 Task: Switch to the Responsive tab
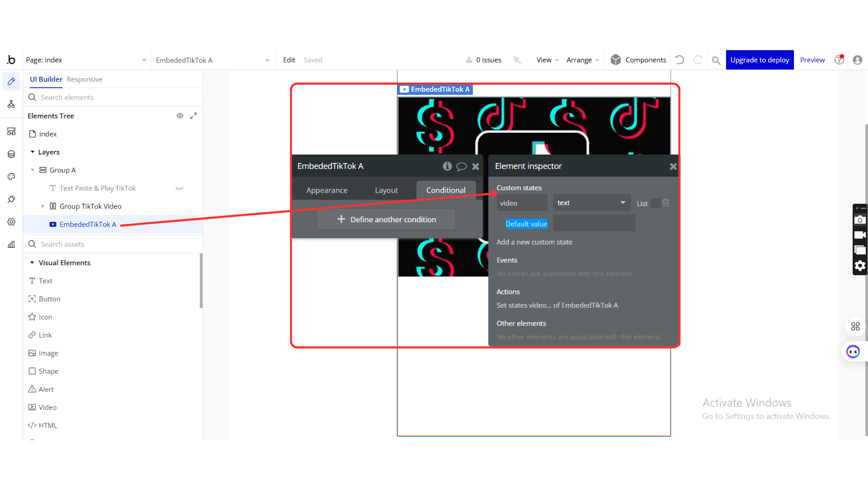[x=85, y=79]
